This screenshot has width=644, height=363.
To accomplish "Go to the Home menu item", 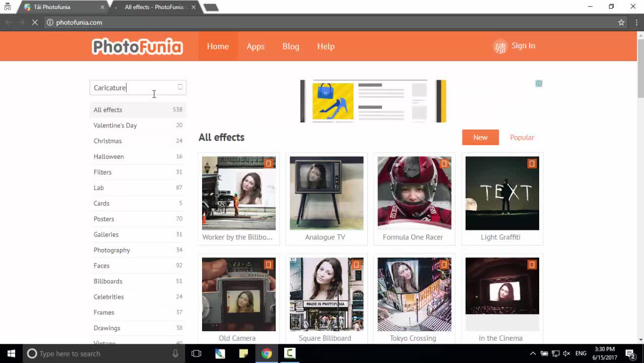I will [x=218, y=46].
